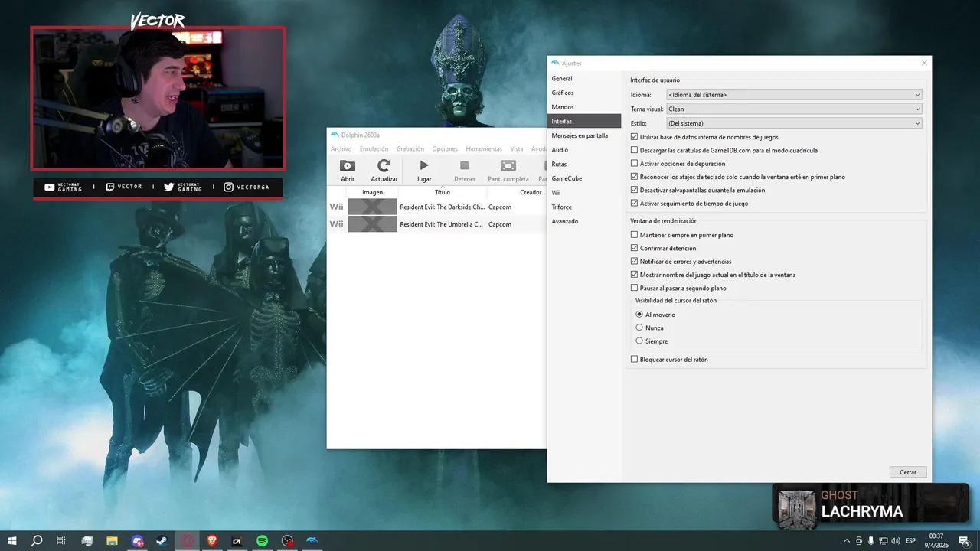
Task: Switch to Rutas settings tab
Action: pyautogui.click(x=584, y=164)
